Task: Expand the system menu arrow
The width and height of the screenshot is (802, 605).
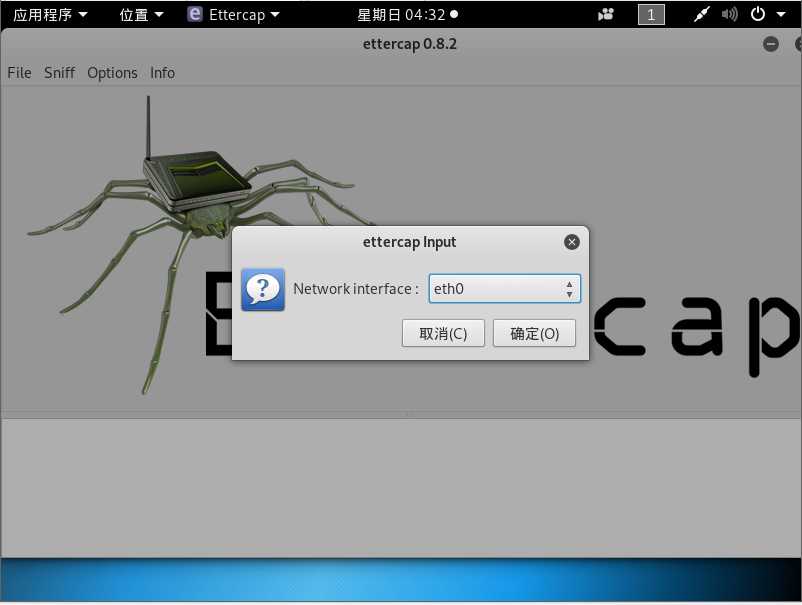Action: click(781, 14)
